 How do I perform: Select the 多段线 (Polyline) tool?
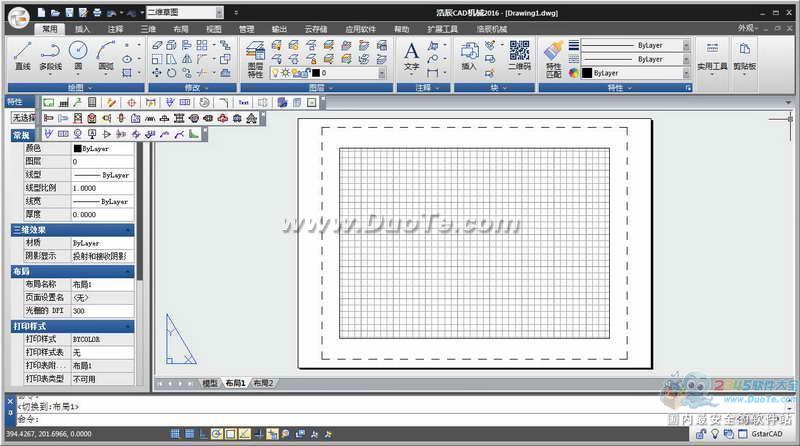click(x=50, y=56)
